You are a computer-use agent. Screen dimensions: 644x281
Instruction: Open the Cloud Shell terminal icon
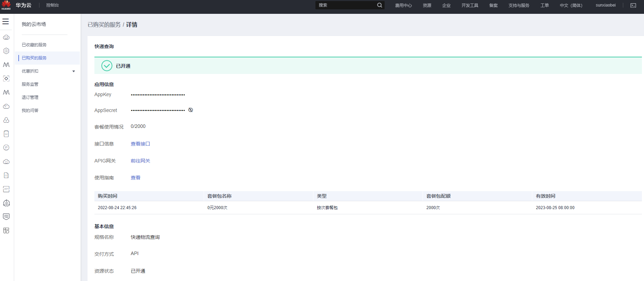pos(633,6)
